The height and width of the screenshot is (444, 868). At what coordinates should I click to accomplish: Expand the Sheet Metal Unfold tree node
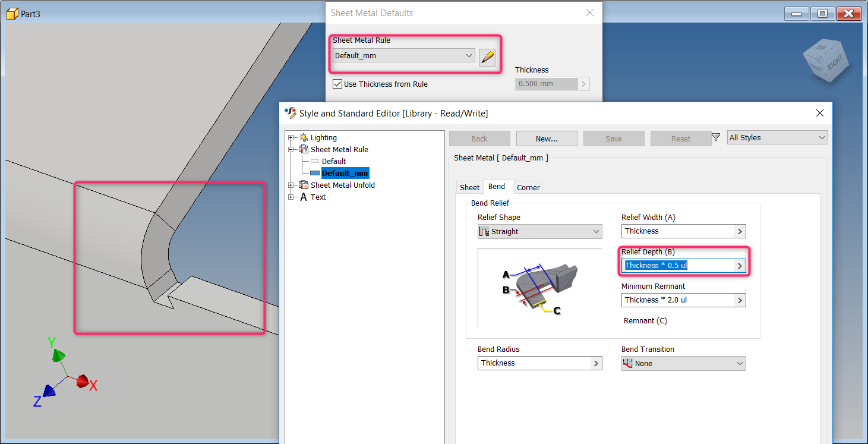click(292, 185)
